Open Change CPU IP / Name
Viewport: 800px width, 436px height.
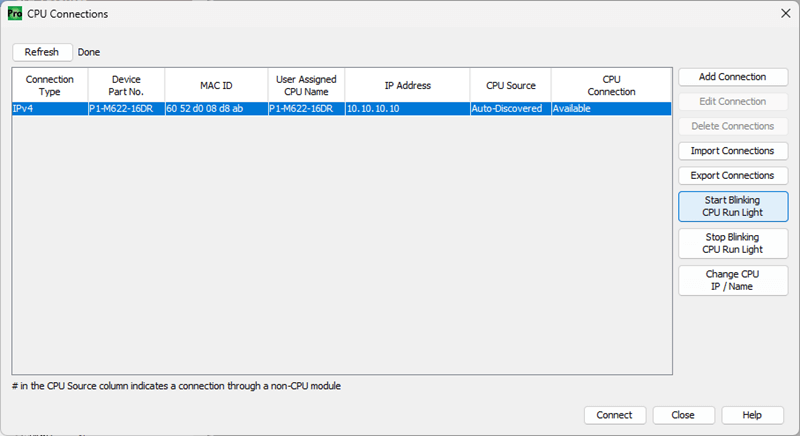(732, 280)
